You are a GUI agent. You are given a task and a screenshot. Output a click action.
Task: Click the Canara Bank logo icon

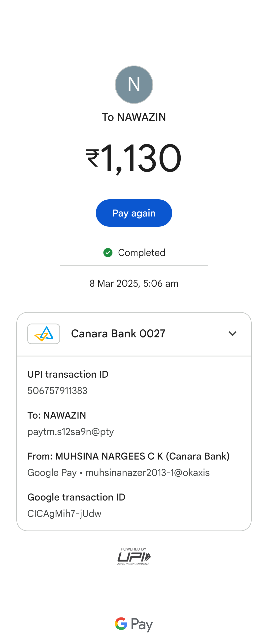pyautogui.click(x=44, y=334)
